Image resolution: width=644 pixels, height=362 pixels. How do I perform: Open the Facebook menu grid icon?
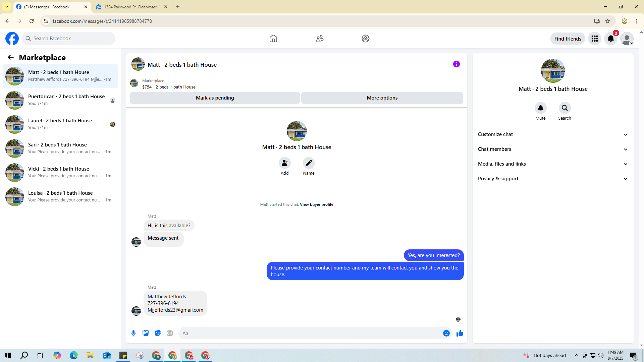pyautogui.click(x=595, y=39)
